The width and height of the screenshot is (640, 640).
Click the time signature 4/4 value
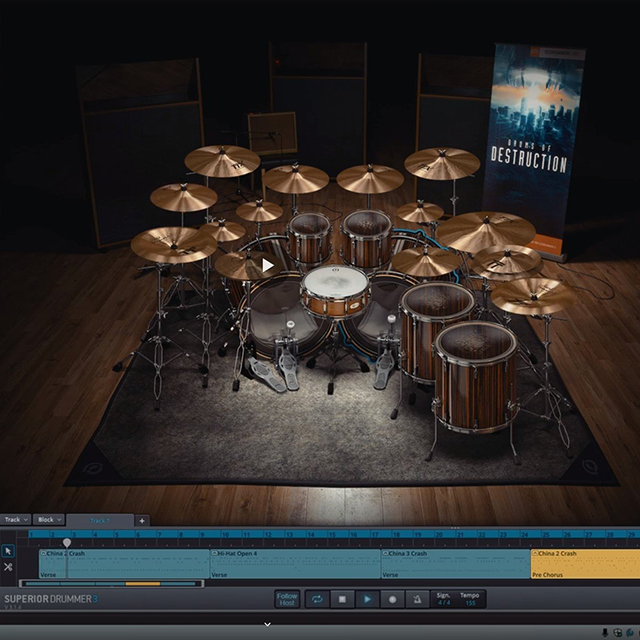pyautogui.click(x=444, y=602)
